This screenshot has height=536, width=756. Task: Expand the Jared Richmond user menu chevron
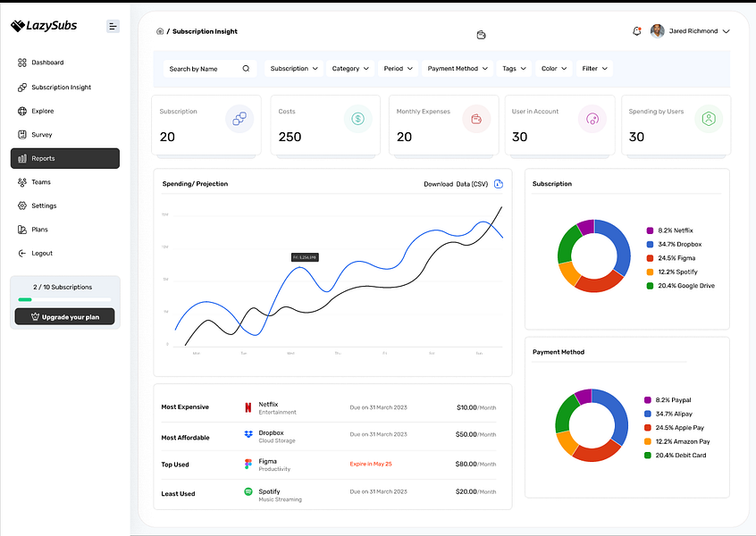pos(727,31)
